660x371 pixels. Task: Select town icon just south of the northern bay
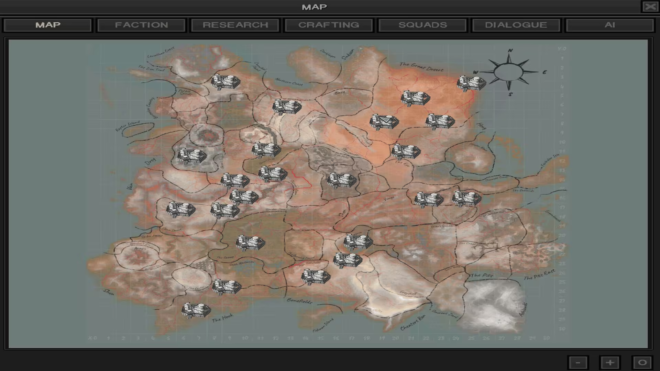click(287, 106)
